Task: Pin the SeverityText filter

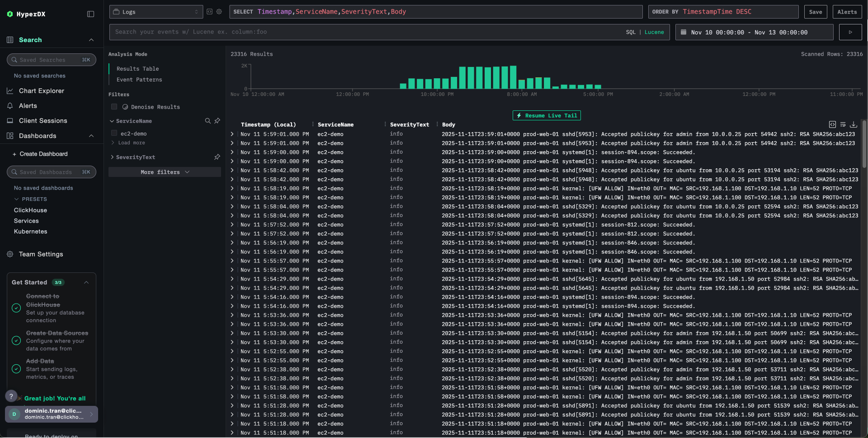Action: click(x=217, y=157)
